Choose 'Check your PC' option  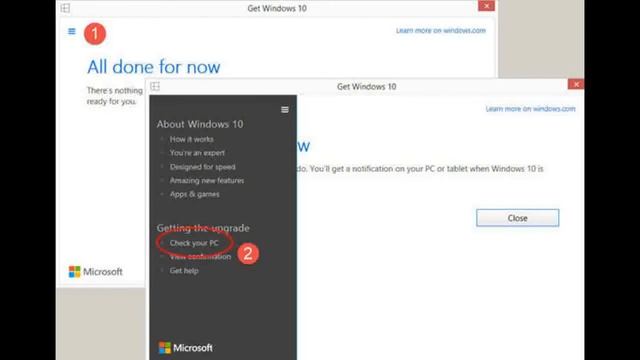pos(194,243)
